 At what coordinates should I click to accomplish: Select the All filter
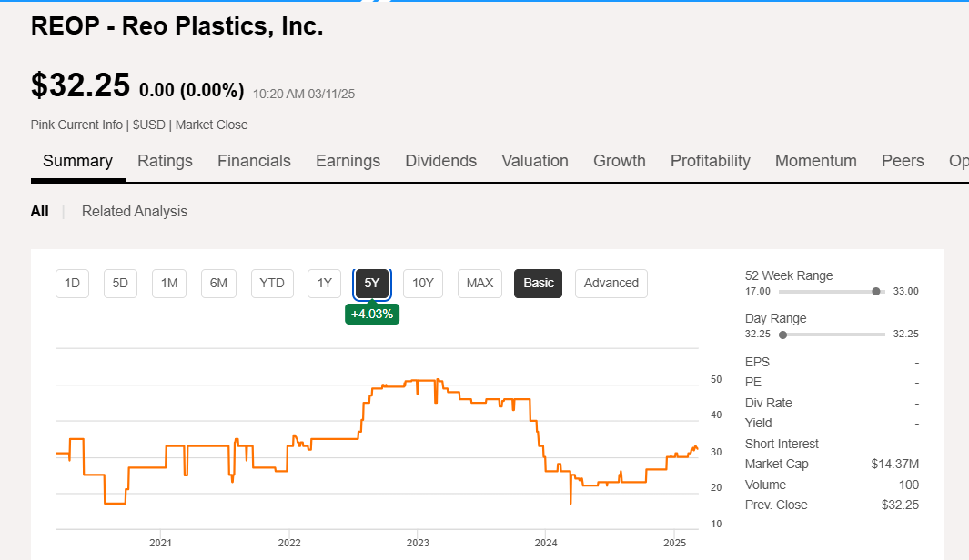39,211
